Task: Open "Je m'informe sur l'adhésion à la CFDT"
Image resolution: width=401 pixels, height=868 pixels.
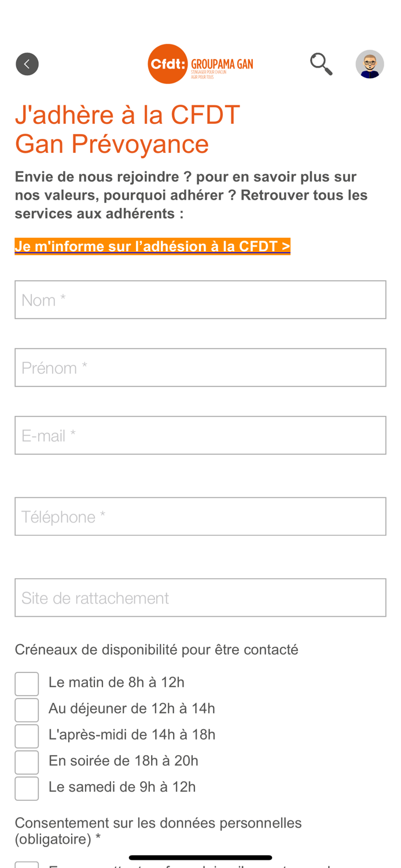Action: tap(152, 245)
